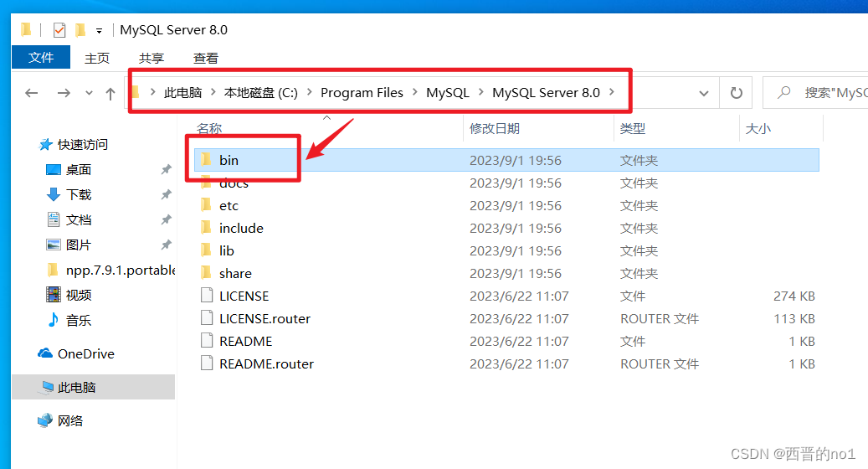Click 此电脑 in the address bar
The image size is (868, 469).
click(x=182, y=92)
